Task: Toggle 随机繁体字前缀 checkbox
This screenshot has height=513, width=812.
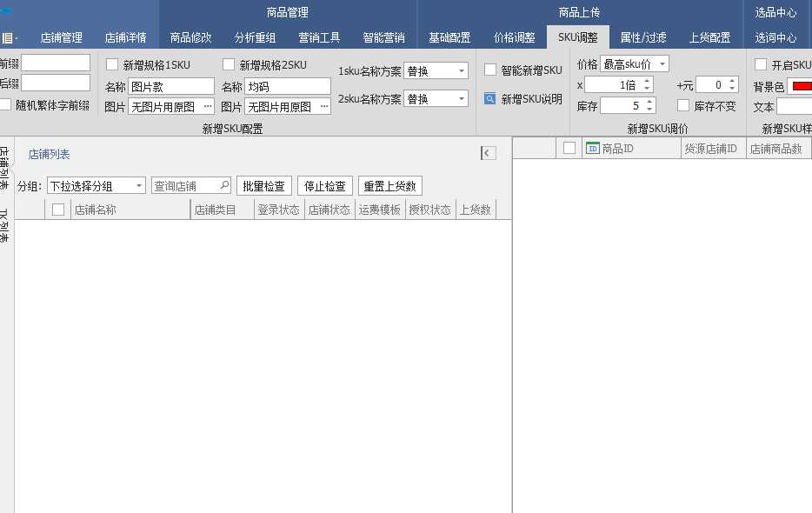Action: (7, 103)
